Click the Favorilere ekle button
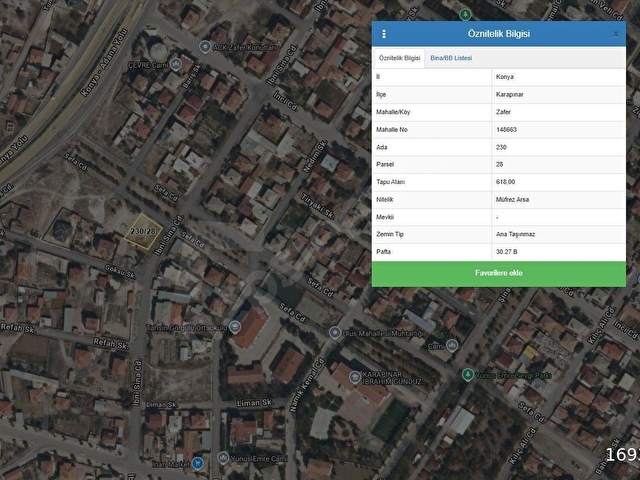This screenshot has width=640, height=480. click(x=498, y=273)
